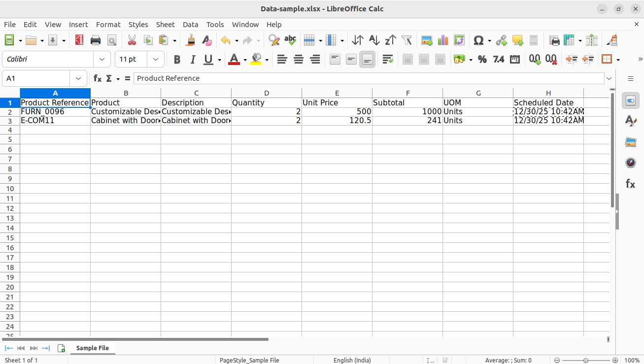Insert an image
The image size is (644, 364).
pyautogui.click(x=427, y=40)
